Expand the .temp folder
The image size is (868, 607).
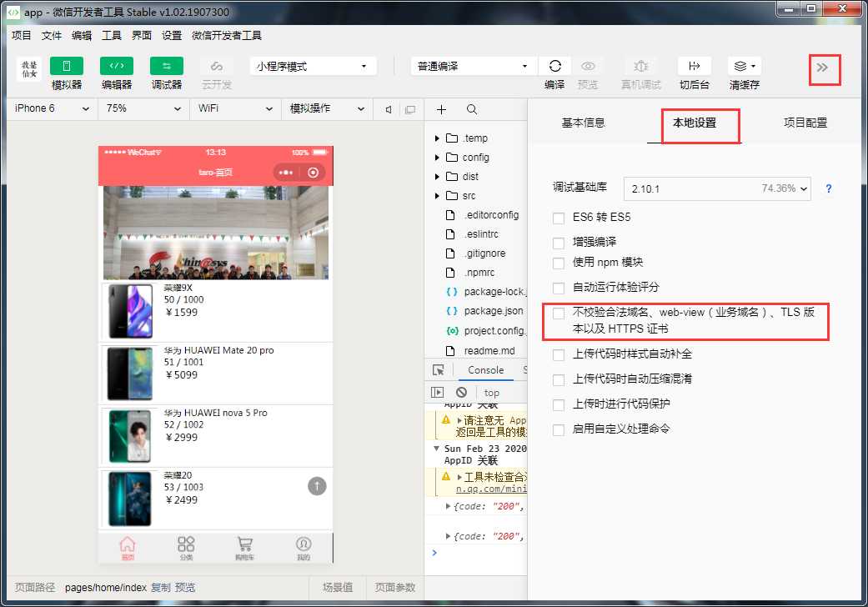tap(437, 138)
